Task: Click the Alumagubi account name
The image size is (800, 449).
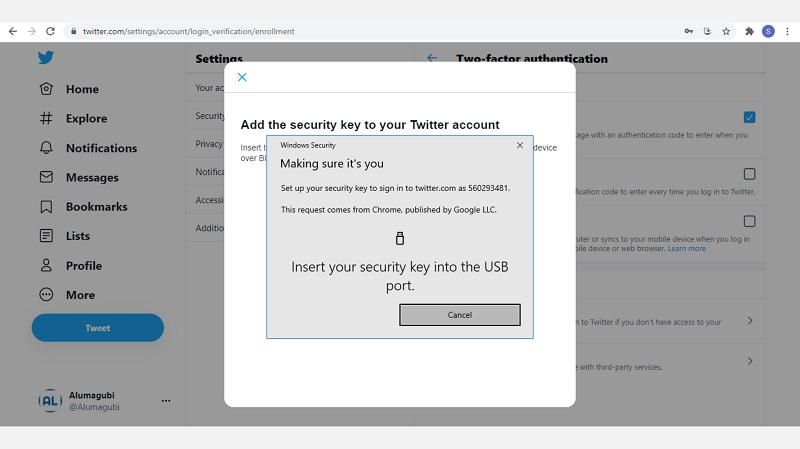Action: click(x=92, y=395)
